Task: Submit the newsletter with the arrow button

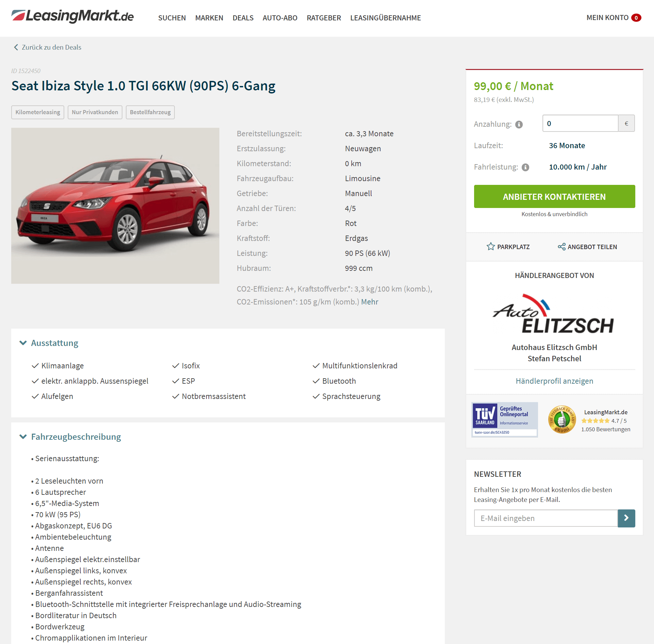Action: point(626,518)
